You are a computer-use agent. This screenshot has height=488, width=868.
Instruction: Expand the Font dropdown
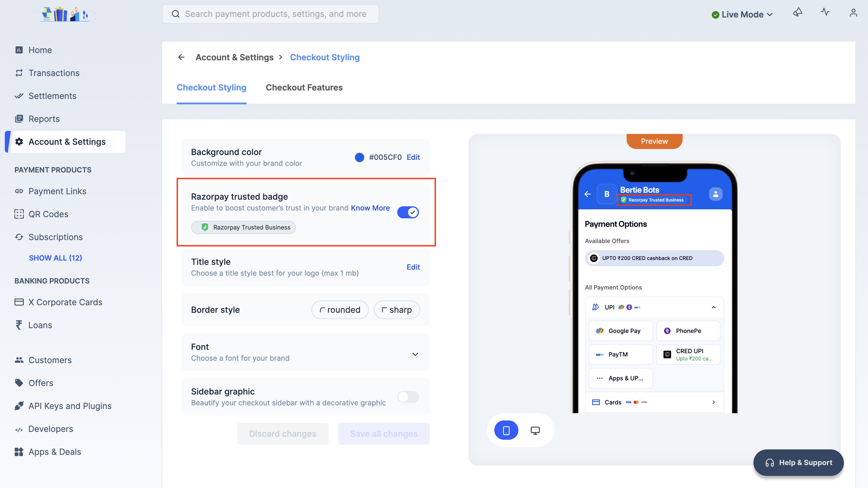[415, 354]
